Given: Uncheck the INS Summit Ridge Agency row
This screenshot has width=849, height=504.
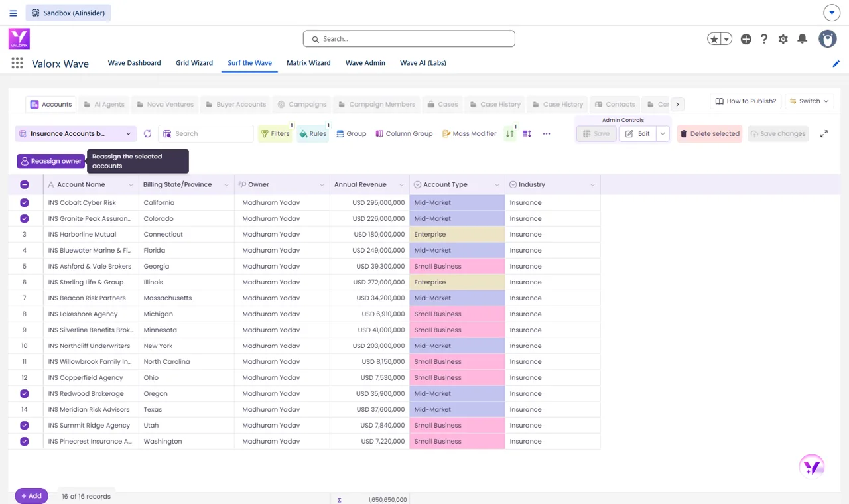Looking at the screenshot, I should tap(25, 425).
